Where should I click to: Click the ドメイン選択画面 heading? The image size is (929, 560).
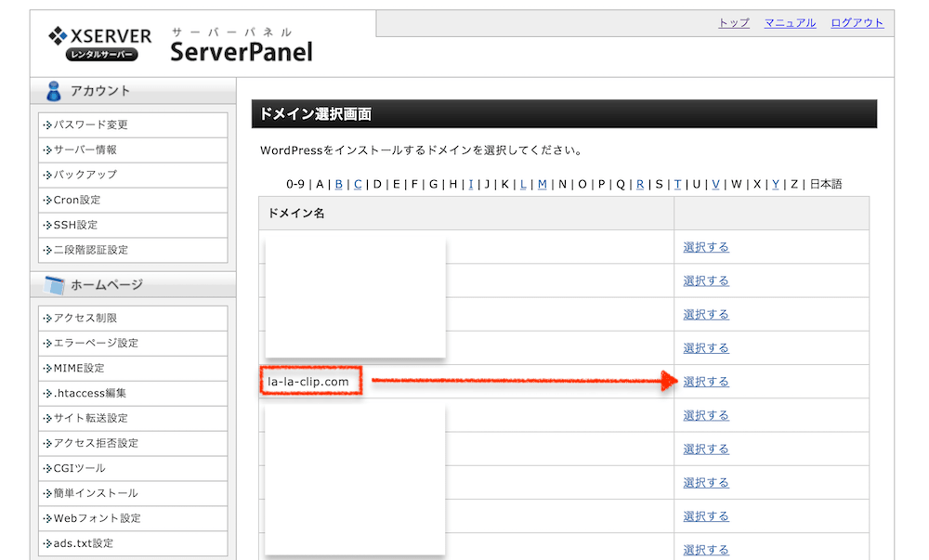coord(315,114)
